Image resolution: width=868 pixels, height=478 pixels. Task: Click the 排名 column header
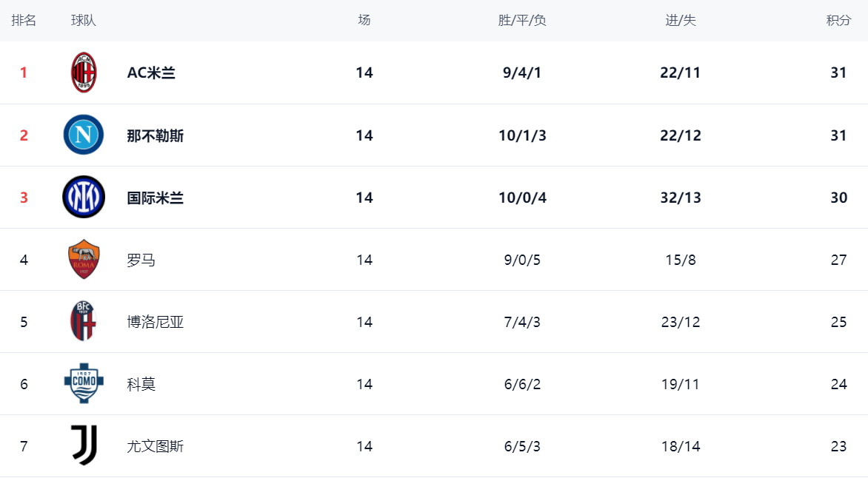tap(24, 20)
